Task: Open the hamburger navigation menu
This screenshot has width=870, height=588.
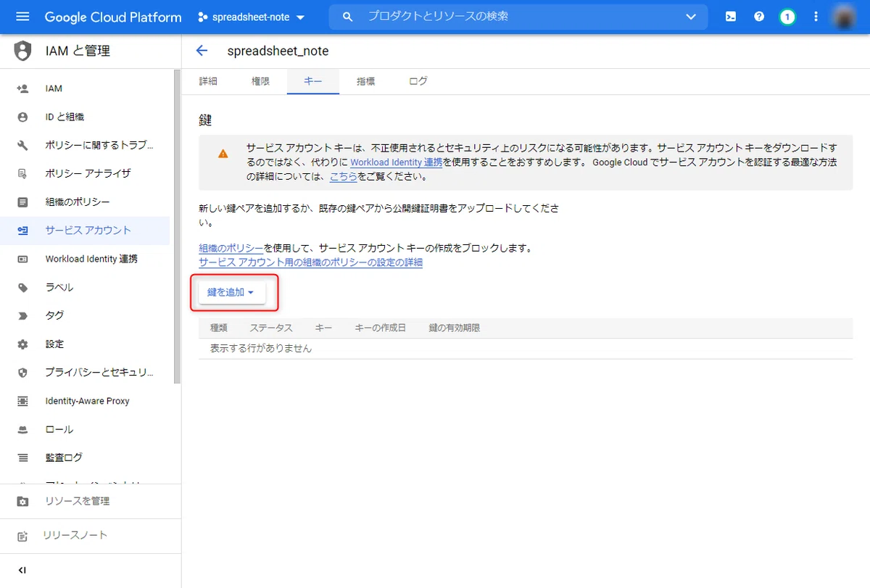Action: tap(22, 17)
